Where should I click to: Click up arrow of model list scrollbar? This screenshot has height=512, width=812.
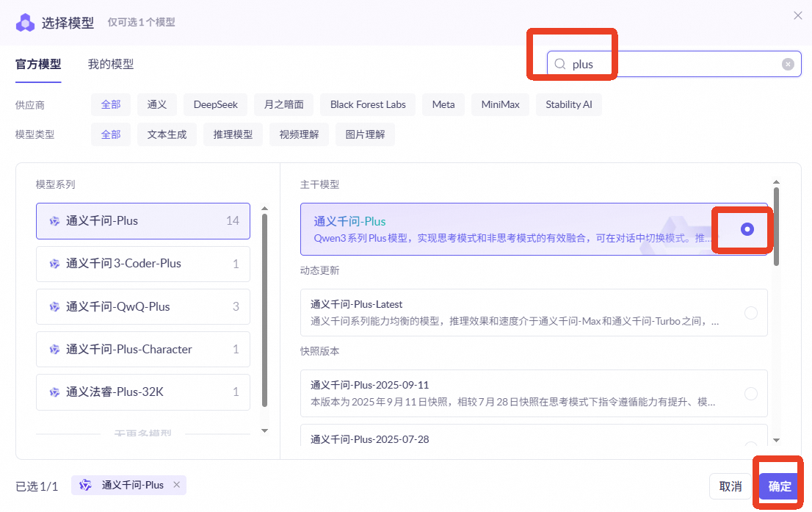pyautogui.click(x=776, y=182)
